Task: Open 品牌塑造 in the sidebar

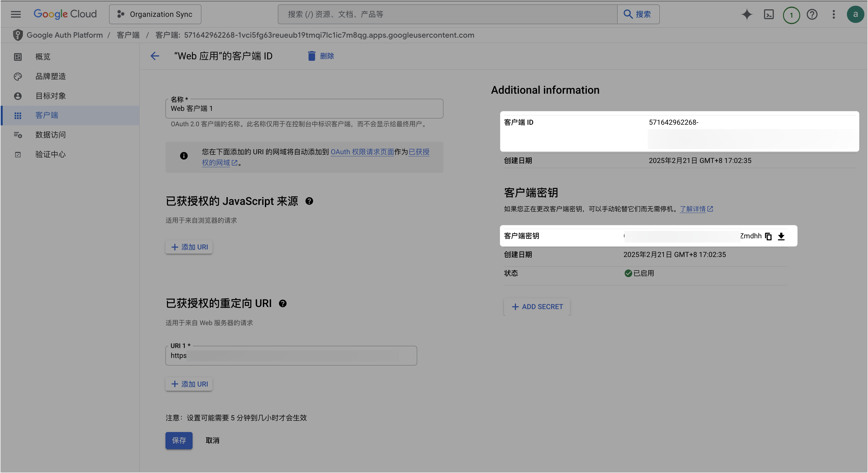Action: pos(70,76)
